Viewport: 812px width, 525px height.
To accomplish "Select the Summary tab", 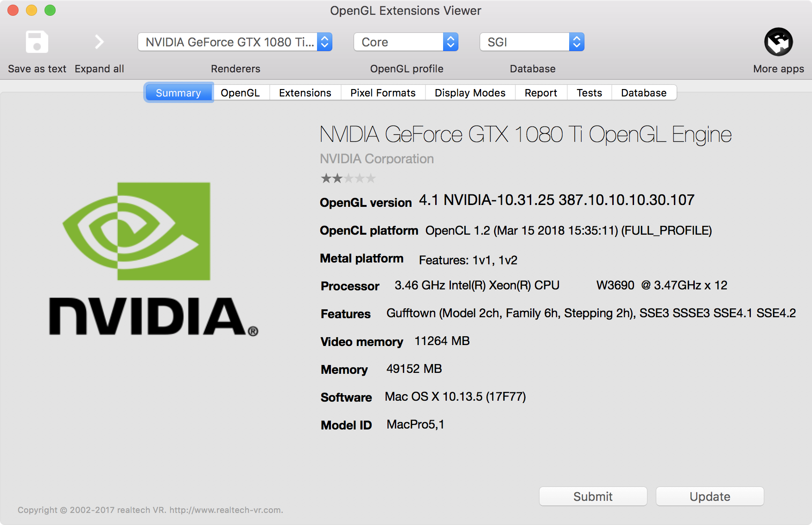I will click(178, 93).
